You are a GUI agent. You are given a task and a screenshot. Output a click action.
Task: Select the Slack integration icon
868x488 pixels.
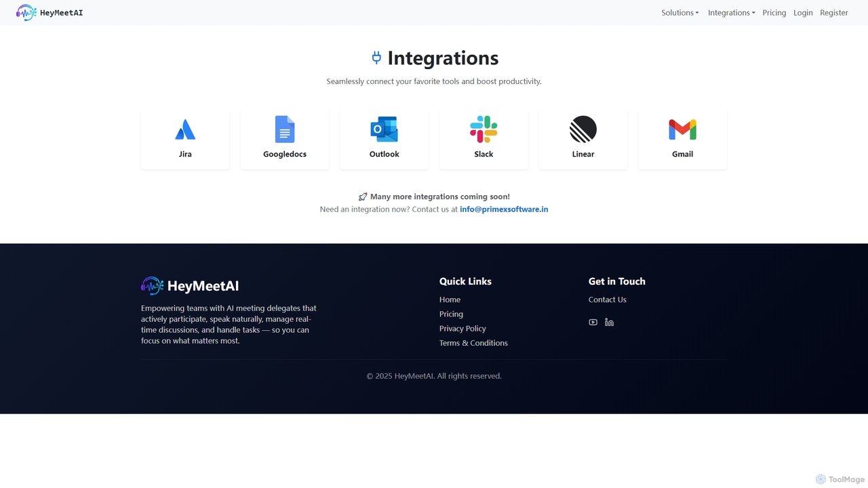click(484, 129)
